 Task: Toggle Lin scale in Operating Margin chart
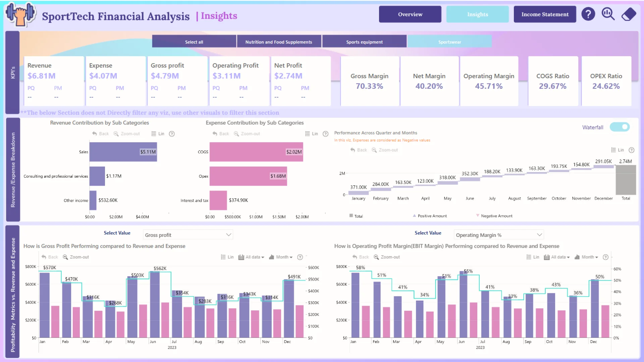coord(533,257)
